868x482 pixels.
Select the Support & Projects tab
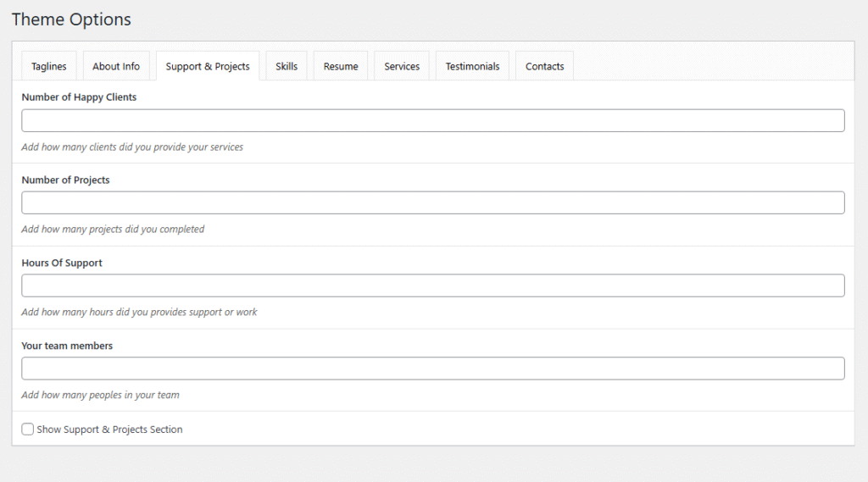coord(208,66)
